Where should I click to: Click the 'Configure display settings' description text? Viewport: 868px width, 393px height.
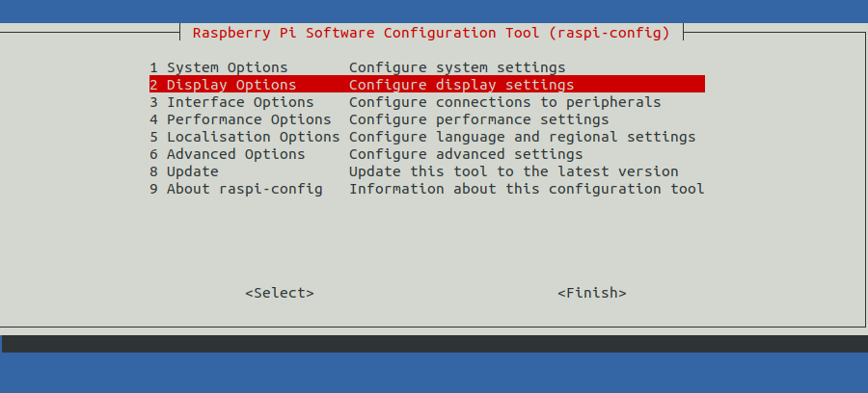462,85
